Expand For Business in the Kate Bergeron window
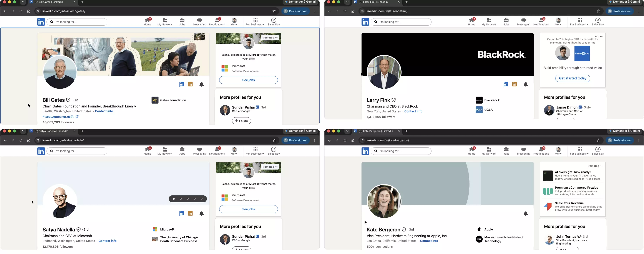This screenshot has width=644, height=254. tap(579, 151)
